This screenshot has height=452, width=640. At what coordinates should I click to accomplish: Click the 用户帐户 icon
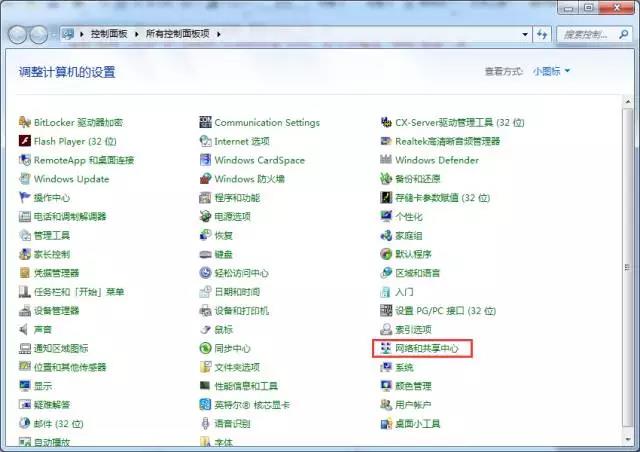tap(386, 405)
